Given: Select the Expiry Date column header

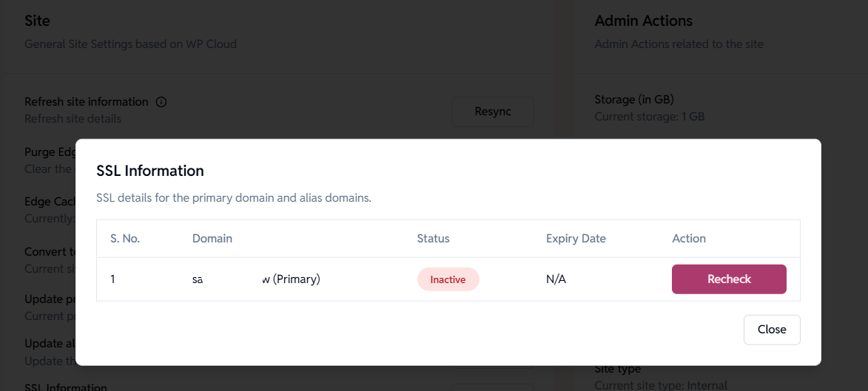Looking at the screenshot, I should pos(576,239).
